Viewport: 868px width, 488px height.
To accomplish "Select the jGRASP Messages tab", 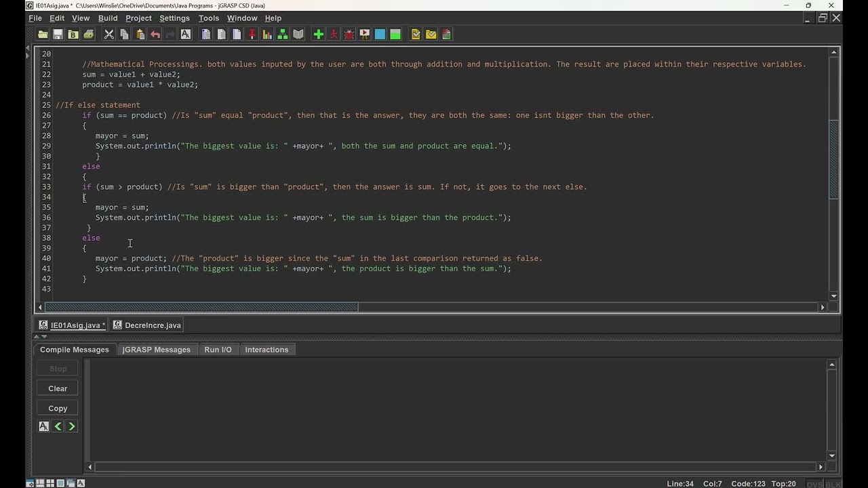I will coord(156,350).
